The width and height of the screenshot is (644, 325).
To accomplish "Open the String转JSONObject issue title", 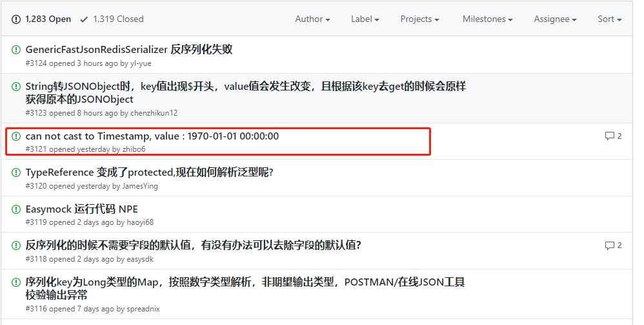I will (246, 93).
